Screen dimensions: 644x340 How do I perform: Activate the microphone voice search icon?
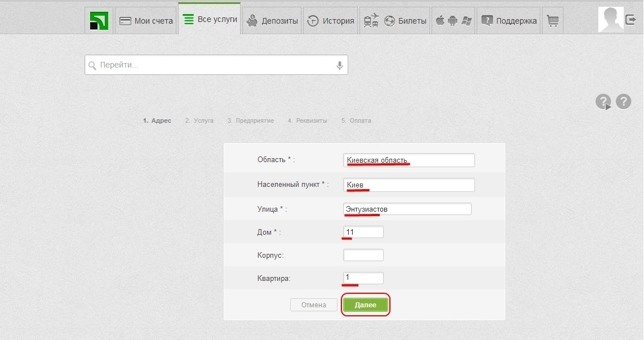[340, 65]
